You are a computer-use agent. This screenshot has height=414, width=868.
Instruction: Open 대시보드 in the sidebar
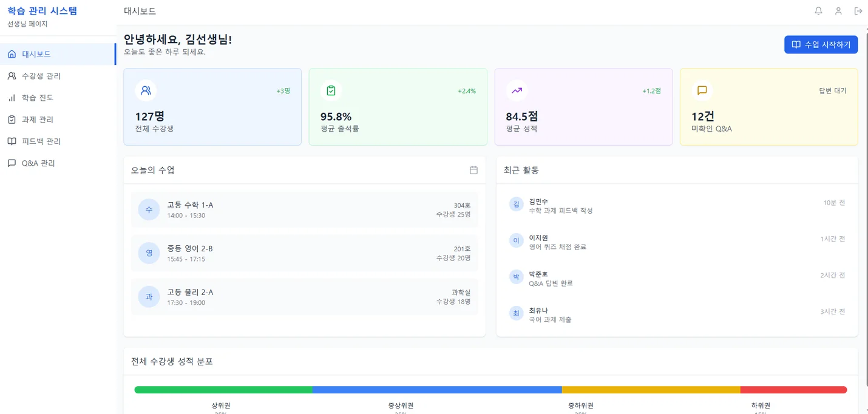pyautogui.click(x=58, y=54)
